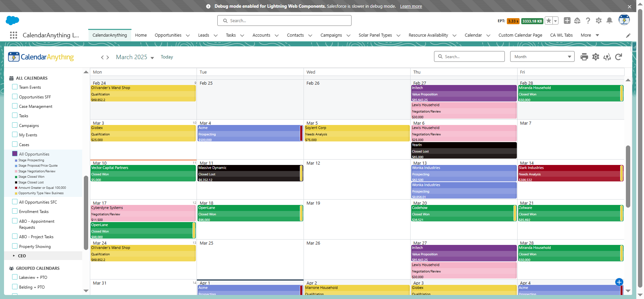This screenshot has width=644, height=299.
Task: Enable the Property Showing calendar
Action: click(15, 246)
